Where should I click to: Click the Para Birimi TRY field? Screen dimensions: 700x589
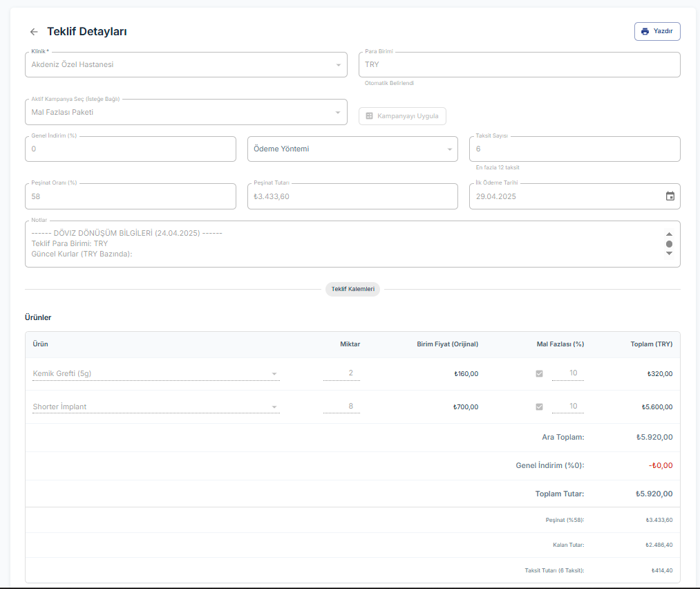point(518,65)
